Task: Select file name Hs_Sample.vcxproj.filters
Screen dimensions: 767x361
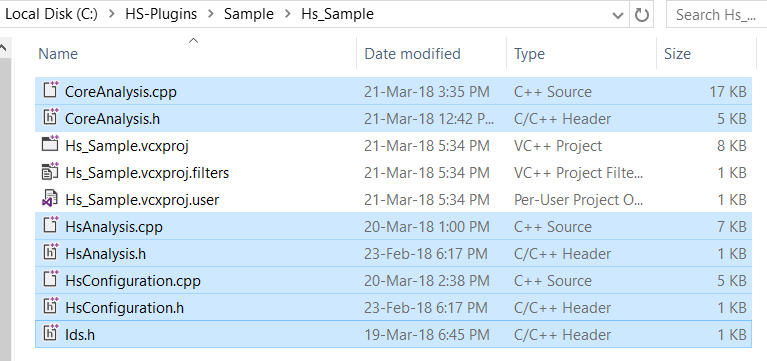Action: [147, 173]
